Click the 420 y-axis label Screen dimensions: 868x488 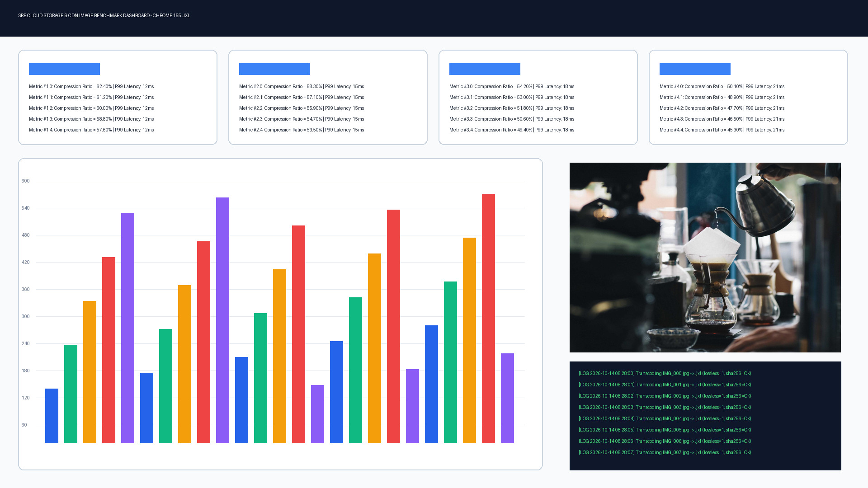click(x=25, y=262)
